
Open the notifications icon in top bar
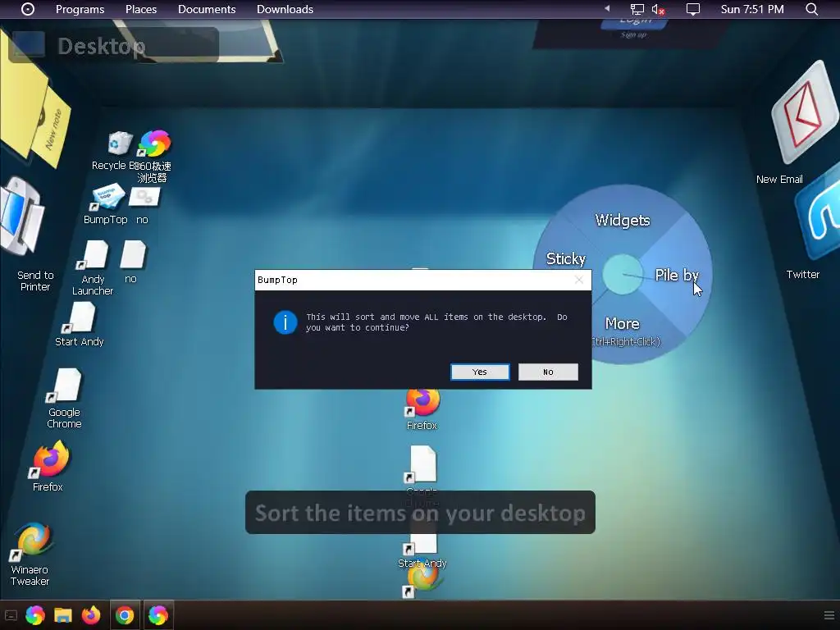(x=692, y=9)
